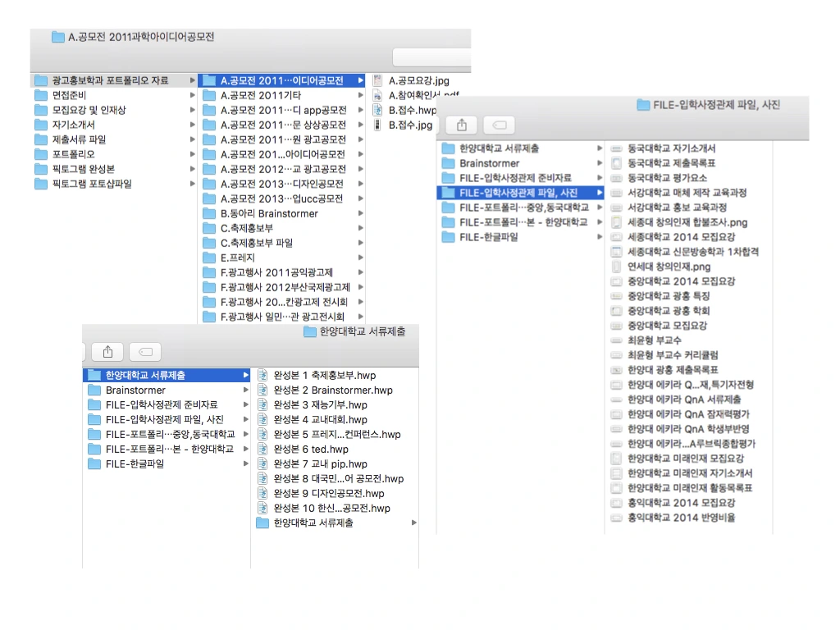Screen dimensions: 840x630
Task: Click the Share button in the bottom 한양대학교 서류제출 window toolbar
Action: (x=107, y=351)
